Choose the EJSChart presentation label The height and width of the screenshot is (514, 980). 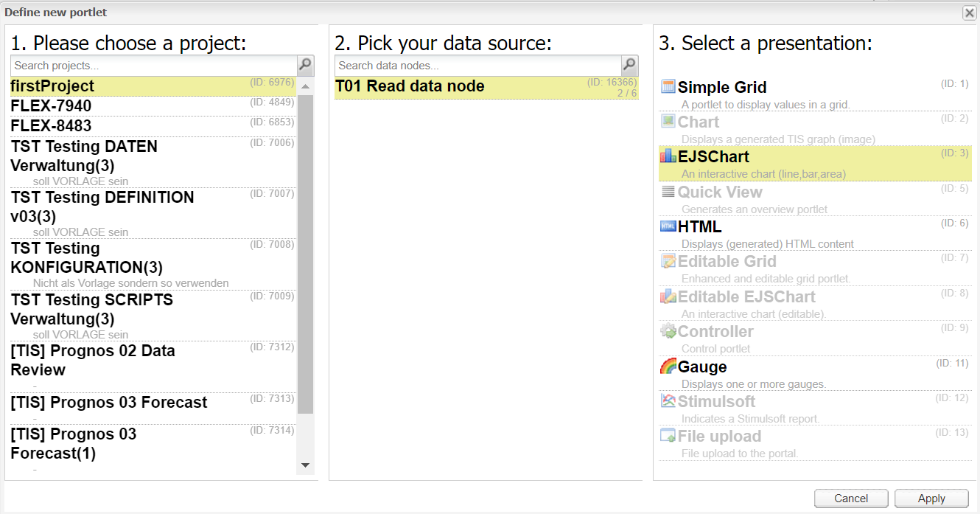[713, 156]
